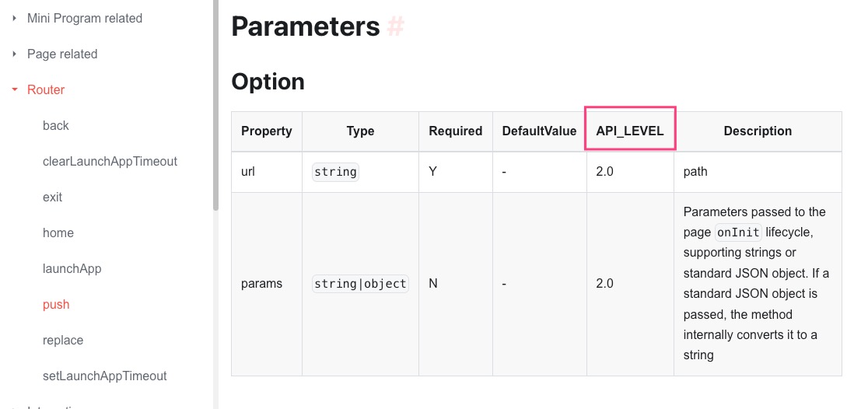Click the Parameters heading anchor hash
The height and width of the screenshot is (409, 868).
(x=396, y=26)
